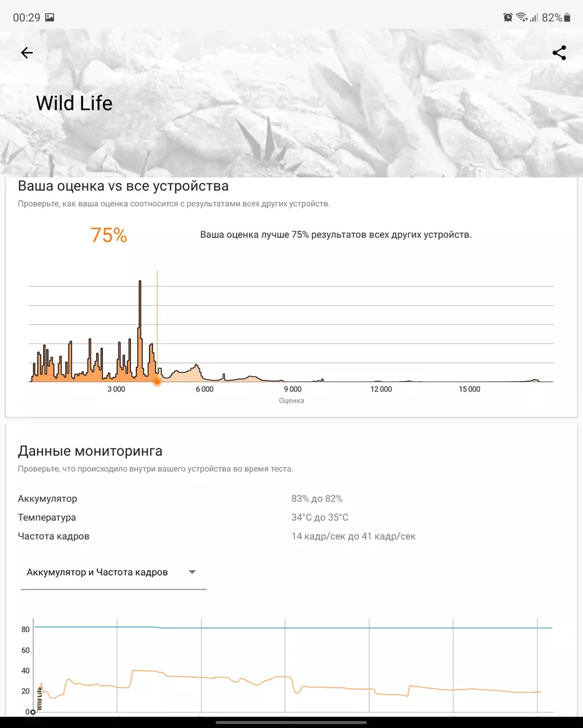Viewport: 583px width, 728px height.
Task: Open dropdown arrow next to Аккумулятор и Частота кадров
Action: pyautogui.click(x=192, y=572)
